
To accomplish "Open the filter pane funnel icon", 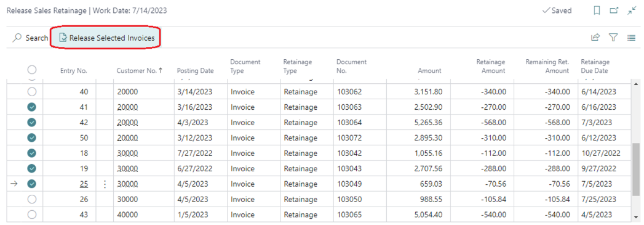I will (613, 38).
